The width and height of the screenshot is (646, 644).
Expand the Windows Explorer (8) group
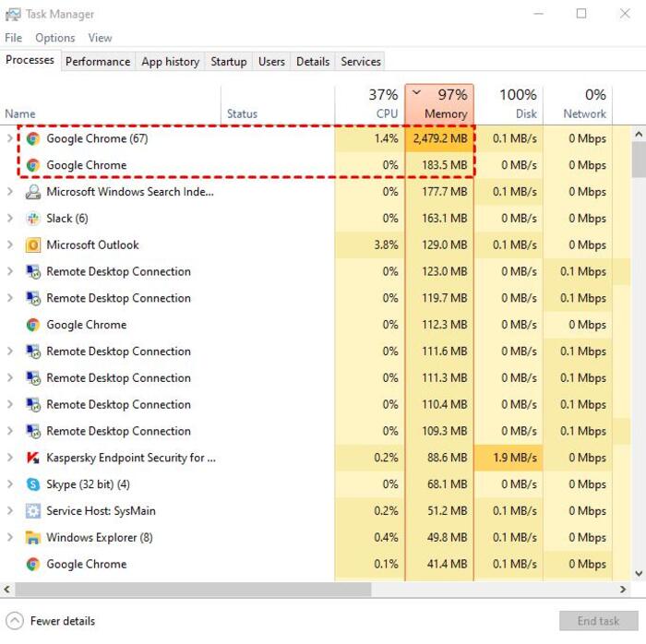(x=10, y=537)
